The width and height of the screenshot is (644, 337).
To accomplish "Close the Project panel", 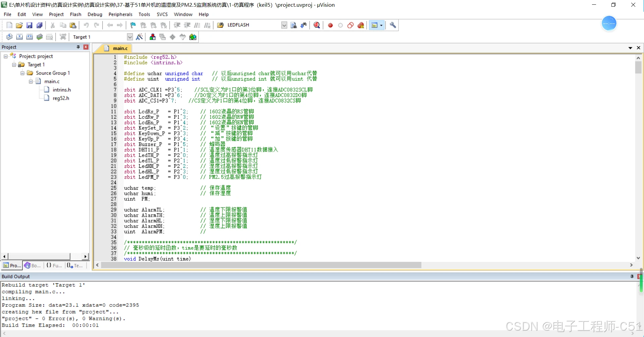I will pyautogui.click(x=86, y=47).
